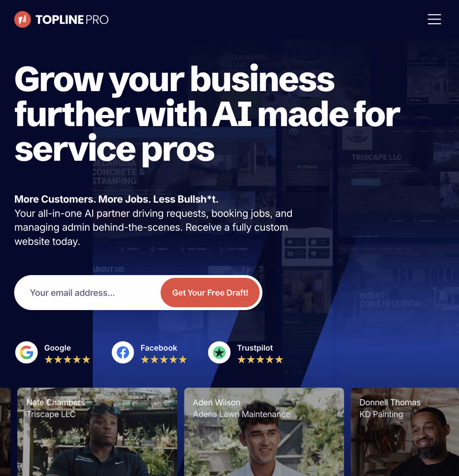
Task: Click the Google review label
Action: point(58,348)
